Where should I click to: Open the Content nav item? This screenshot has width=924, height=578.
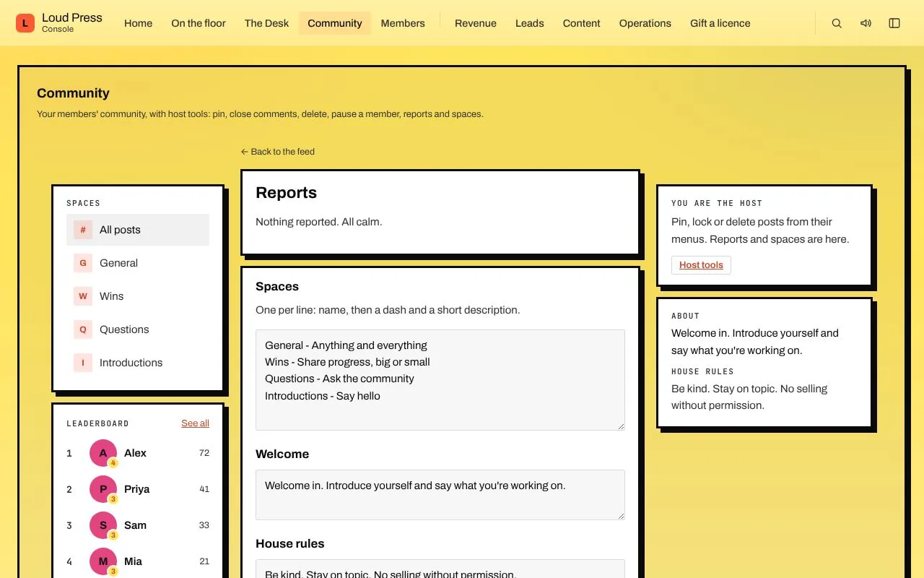click(x=582, y=23)
